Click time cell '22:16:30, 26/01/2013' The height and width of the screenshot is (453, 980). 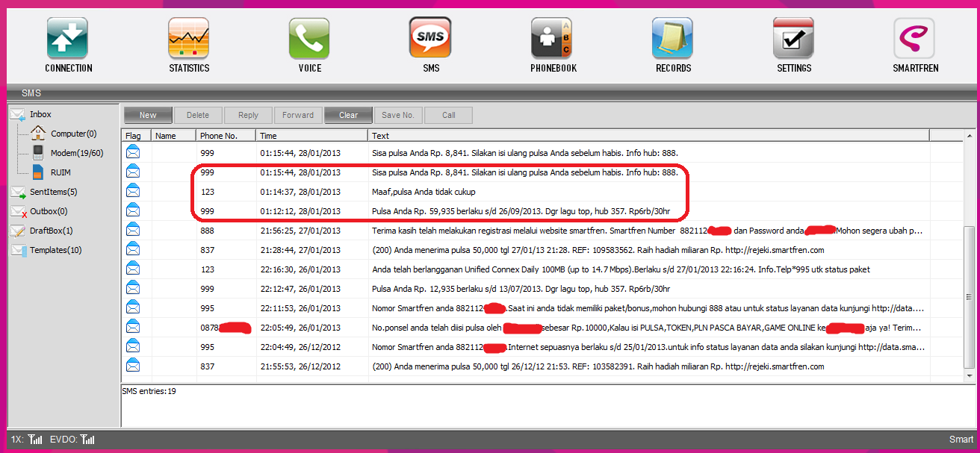pyautogui.click(x=300, y=269)
